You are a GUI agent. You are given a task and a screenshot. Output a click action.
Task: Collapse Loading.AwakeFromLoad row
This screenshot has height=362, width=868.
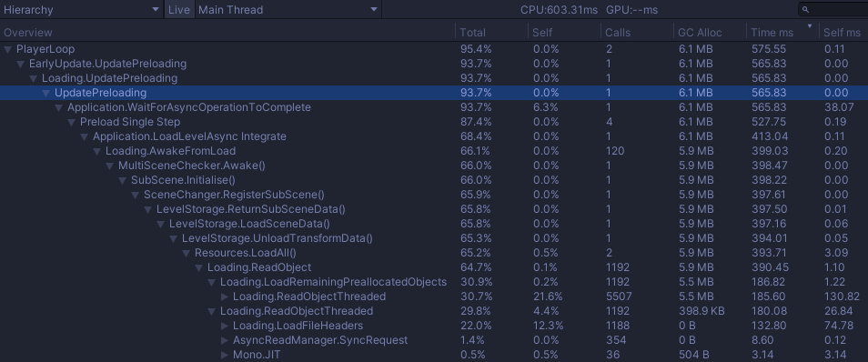96,151
